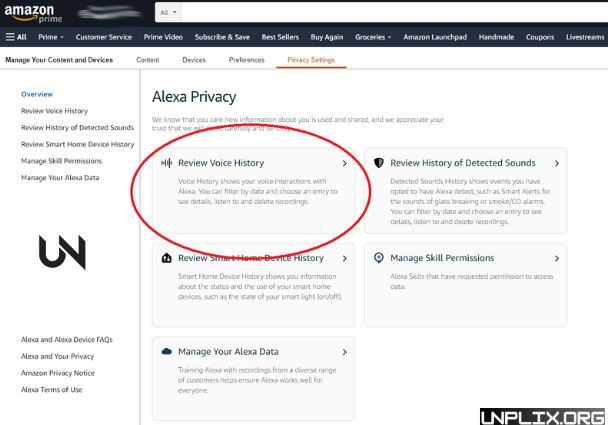Click the smart home house icon
The image size is (608, 425).
point(167,258)
